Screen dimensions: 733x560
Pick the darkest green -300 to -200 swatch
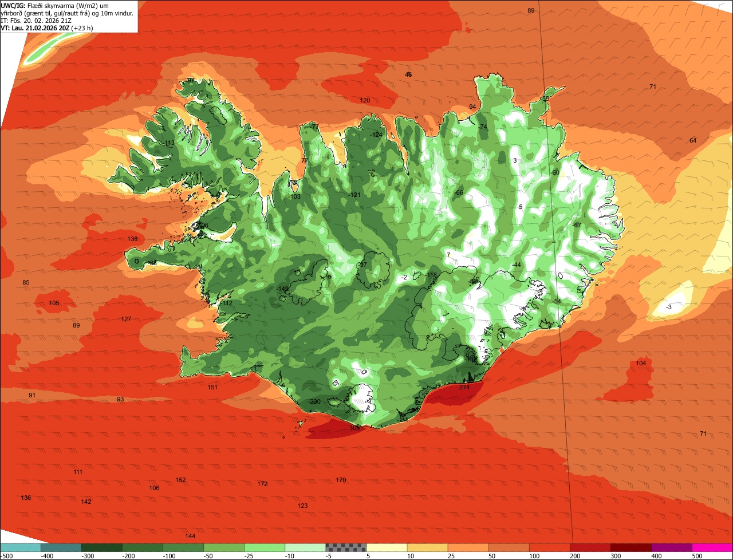101,547
